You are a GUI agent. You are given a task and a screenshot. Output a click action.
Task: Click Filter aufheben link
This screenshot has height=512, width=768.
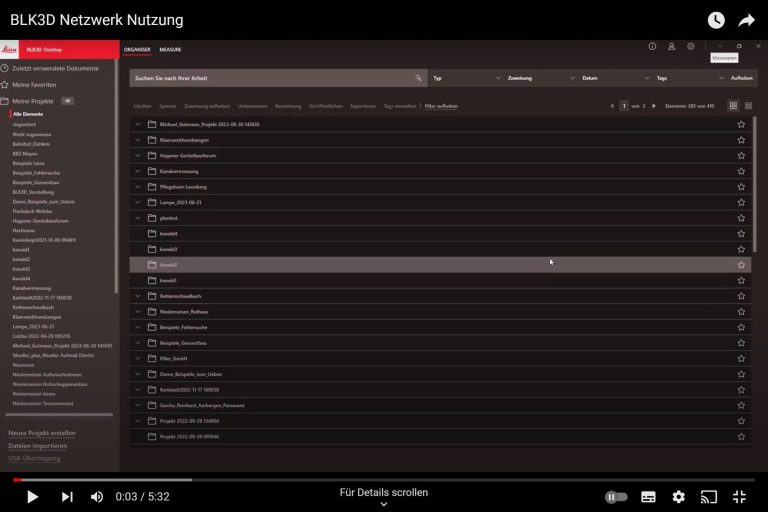441,106
